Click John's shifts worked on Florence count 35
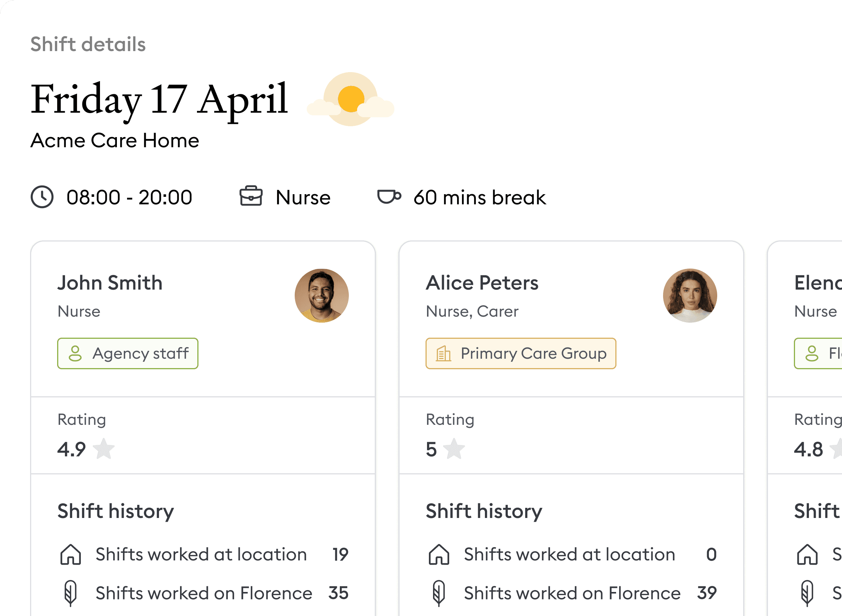This screenshot has width=842, height=616. (x=339, y=593)
